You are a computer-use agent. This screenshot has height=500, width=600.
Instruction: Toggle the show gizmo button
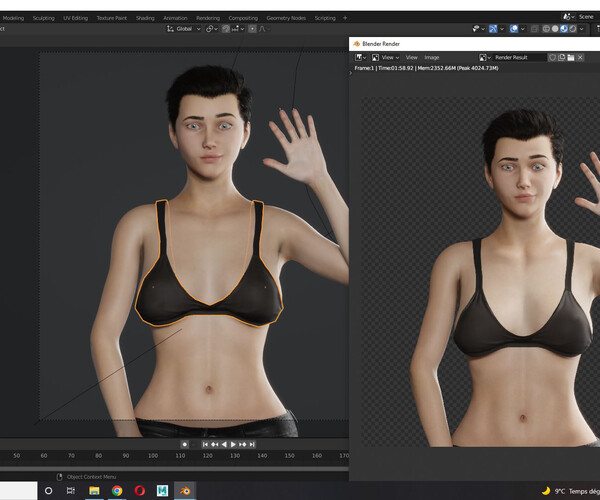pyautogui.click(x=493, y=29)
